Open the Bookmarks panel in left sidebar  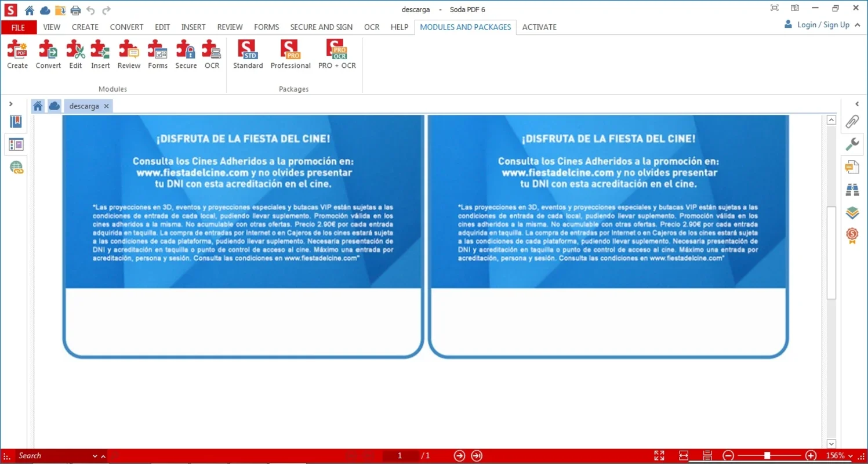click(16, 121)
